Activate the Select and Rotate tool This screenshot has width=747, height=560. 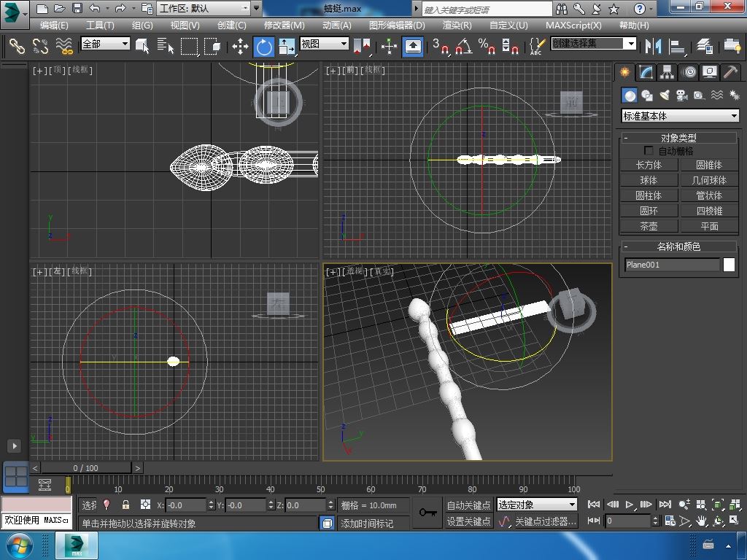pyautogui.click(x=263, y=46)
